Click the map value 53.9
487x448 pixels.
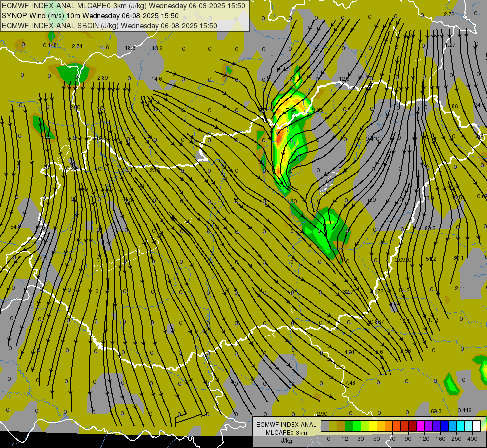click(428, 198)
